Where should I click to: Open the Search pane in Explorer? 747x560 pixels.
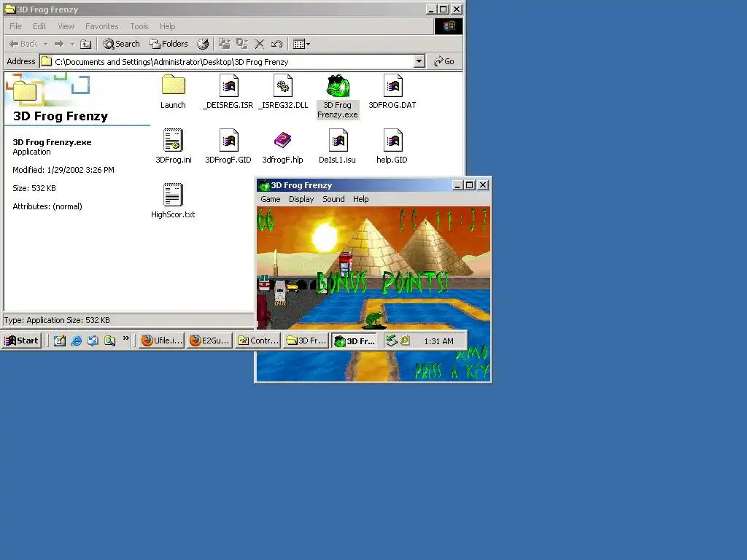click(x=122, y=44)
